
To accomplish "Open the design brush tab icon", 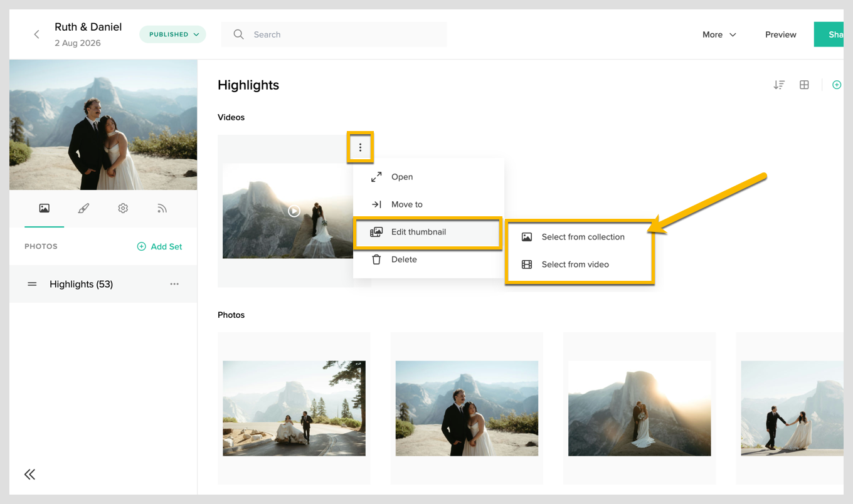I will (x=83, y=208).
